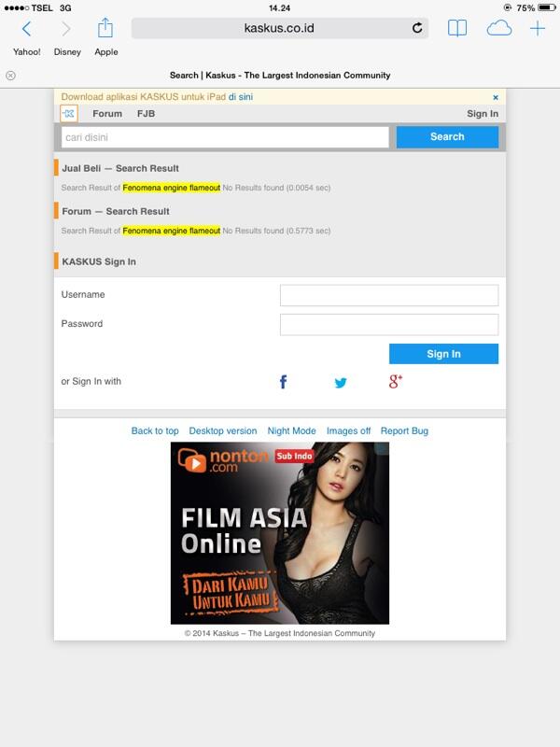
Task: Open the Apple bookmark
Action: click(x=106, y=52)
